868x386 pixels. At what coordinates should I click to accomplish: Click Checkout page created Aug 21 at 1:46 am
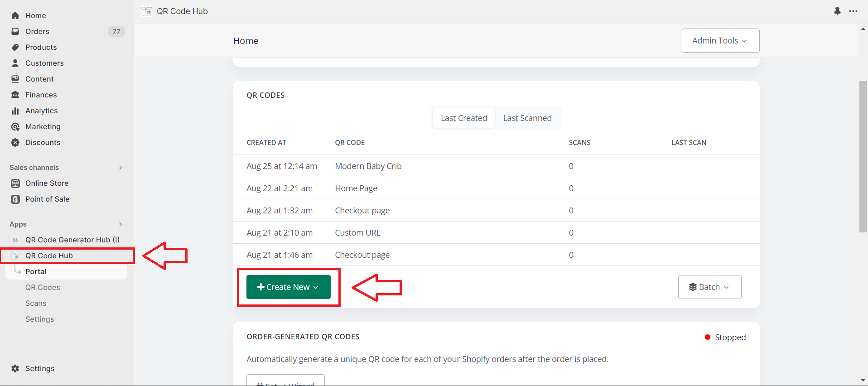pyautogui.click(x=362, y=255)
